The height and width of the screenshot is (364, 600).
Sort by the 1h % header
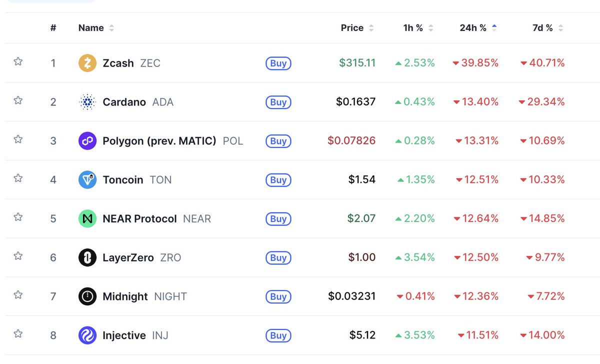(x=418, y=28)
